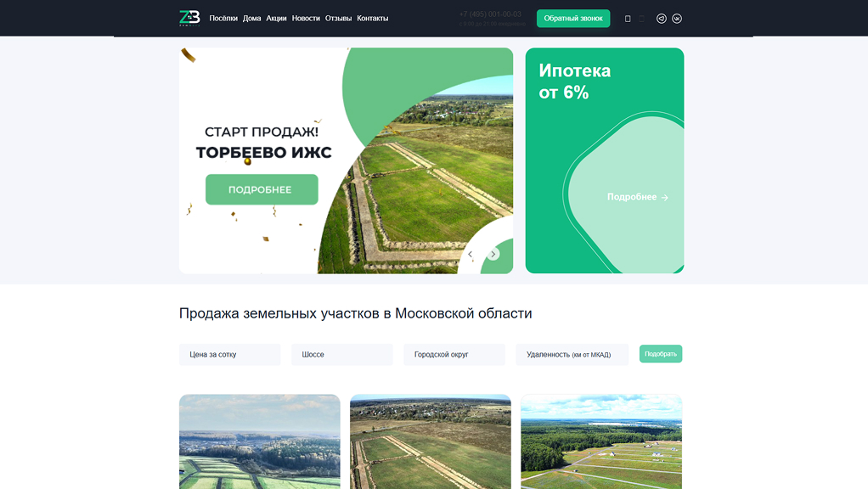Open the VK social icon
This screenshot has height=489, width=868.
pyautogui.click(x=676, y=19)
